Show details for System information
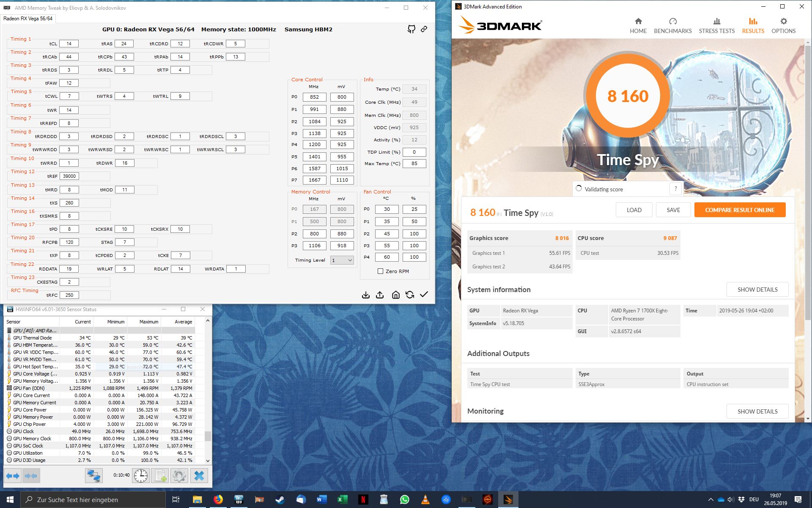 click(x=757, y=290)
